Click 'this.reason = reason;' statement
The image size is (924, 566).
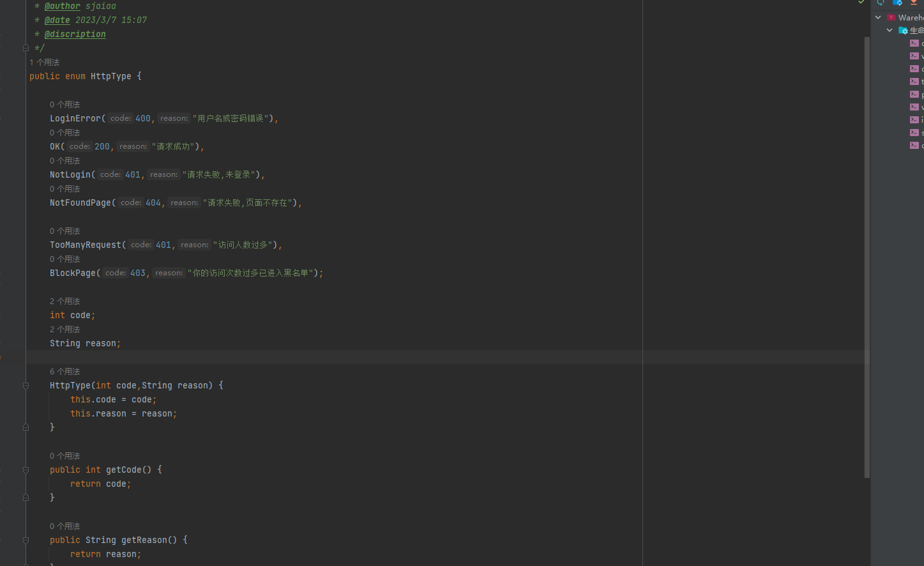124,413
